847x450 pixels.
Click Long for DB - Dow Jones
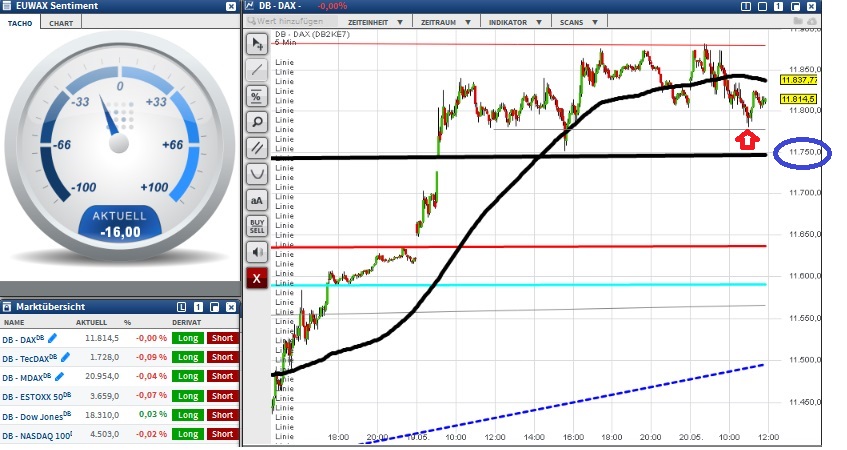[x=188, y=415]
